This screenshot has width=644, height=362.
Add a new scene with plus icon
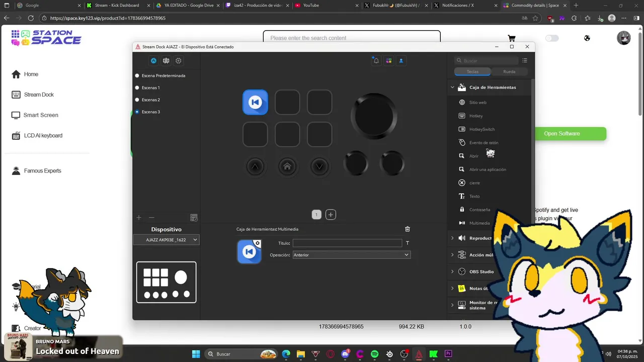click(139, 218)
